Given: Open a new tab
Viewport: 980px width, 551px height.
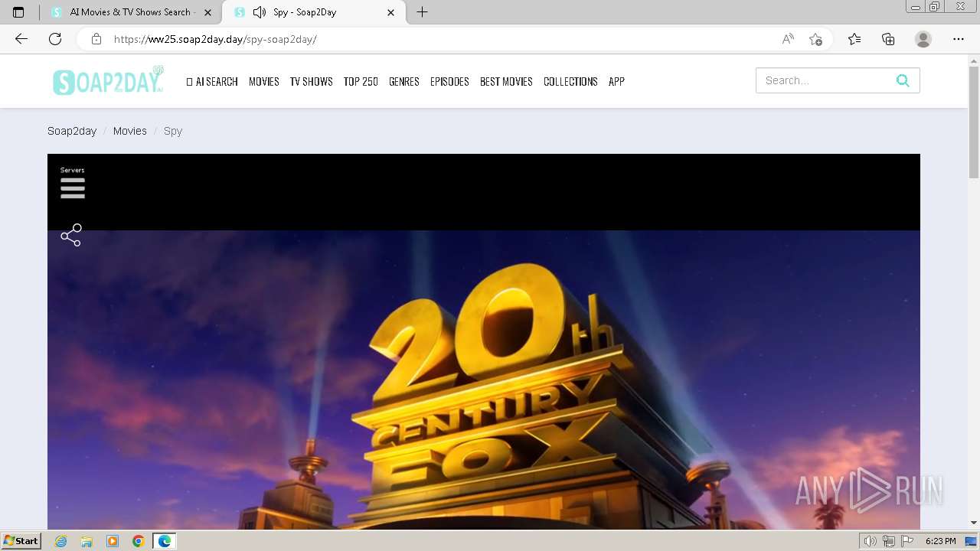Looking at the screenshot, I should click(422, 12).
